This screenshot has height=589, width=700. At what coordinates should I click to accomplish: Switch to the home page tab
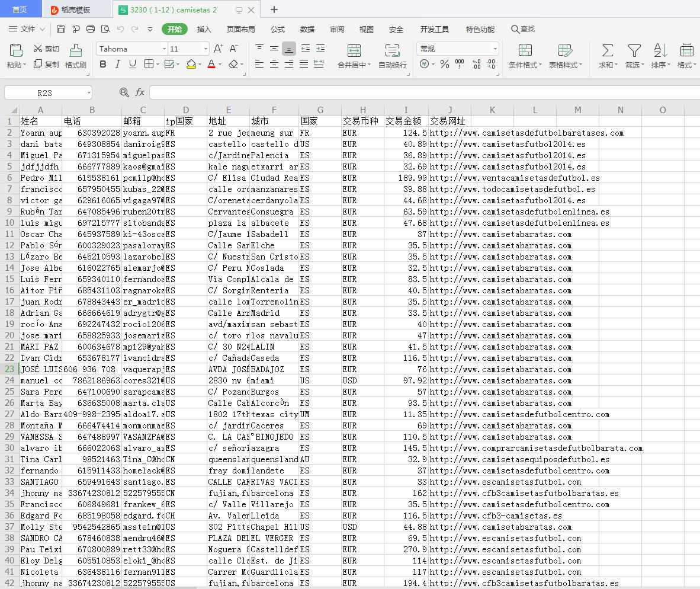[20, 9]
